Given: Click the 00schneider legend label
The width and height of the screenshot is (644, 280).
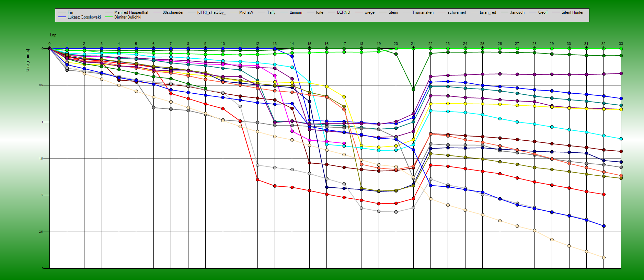Looking at the screenshot, I should tap(173, 12).
